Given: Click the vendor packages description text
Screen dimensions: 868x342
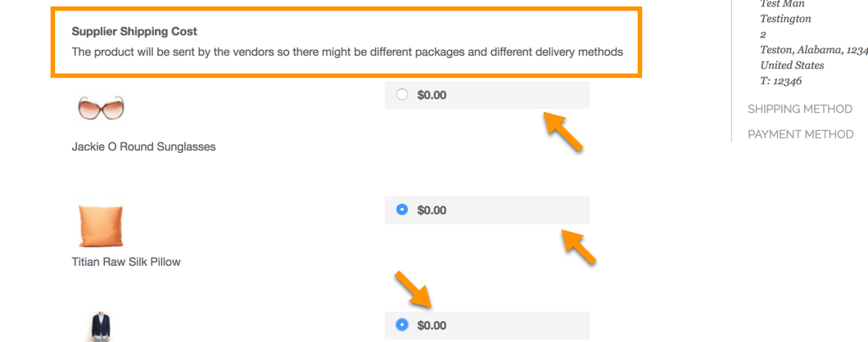Looking at the screenshot, I should pyautogui.click(x=347, y=52).
